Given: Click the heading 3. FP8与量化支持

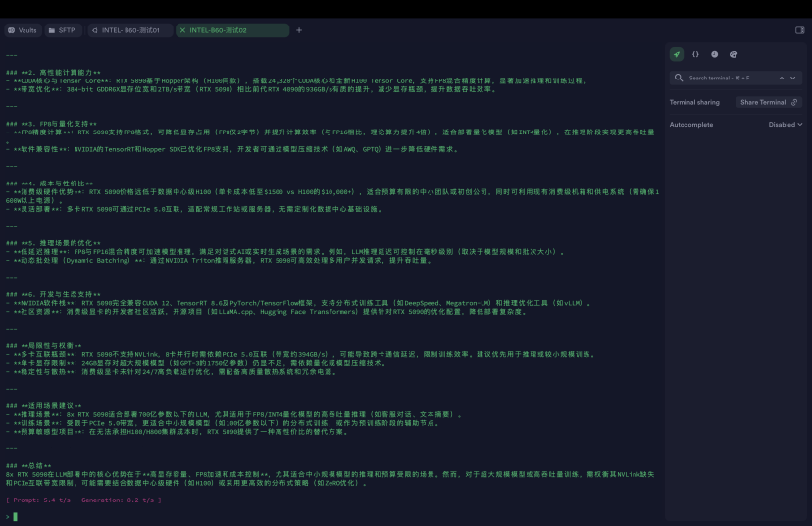Looking at the screenshot, I should click(x=51, y=124).
